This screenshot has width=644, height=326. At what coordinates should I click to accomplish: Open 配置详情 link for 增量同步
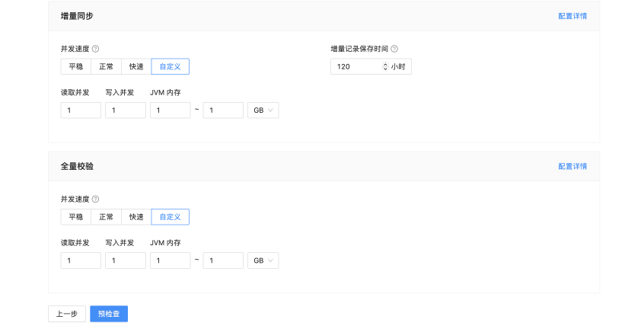tap(572, 16)
